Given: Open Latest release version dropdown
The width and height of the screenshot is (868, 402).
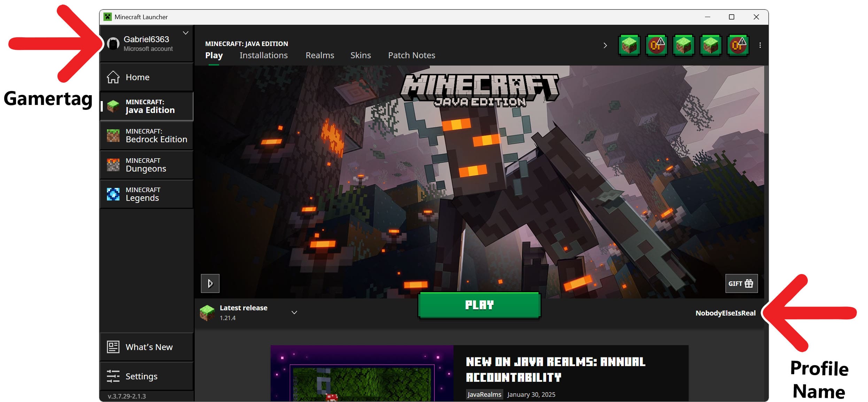Looking at the screenshot, I should point(294,312).
